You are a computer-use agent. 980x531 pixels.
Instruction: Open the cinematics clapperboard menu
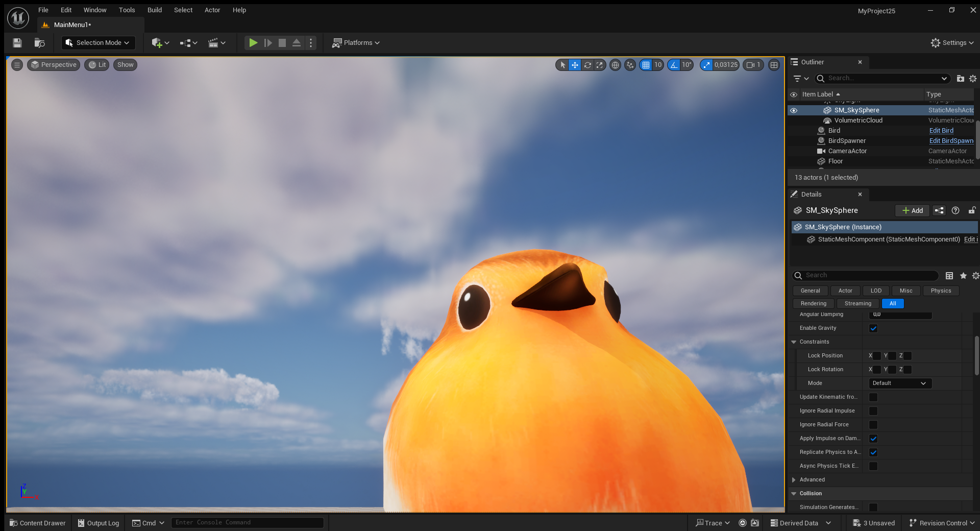click(216, 43)
